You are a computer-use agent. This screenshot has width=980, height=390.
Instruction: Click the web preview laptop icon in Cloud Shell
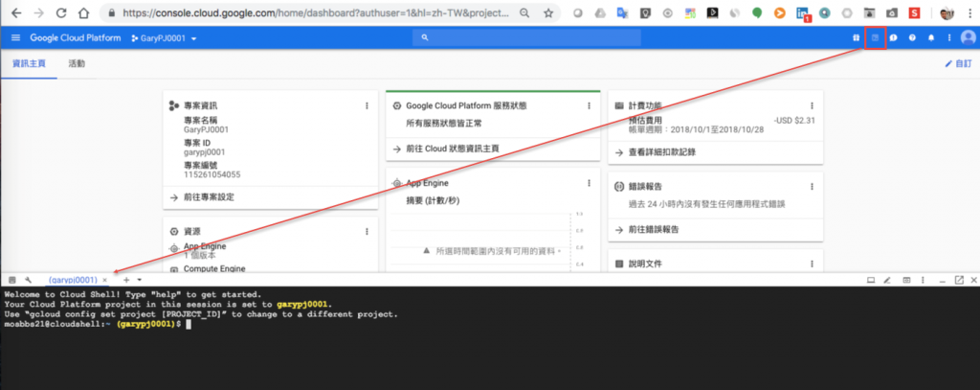tap(870, 280)
